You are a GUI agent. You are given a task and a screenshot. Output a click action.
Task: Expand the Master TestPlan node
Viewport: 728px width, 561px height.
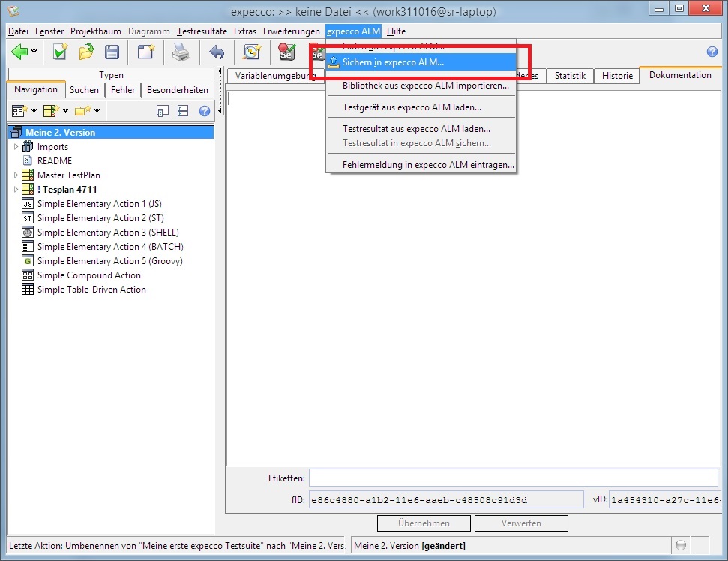point(16,175)
